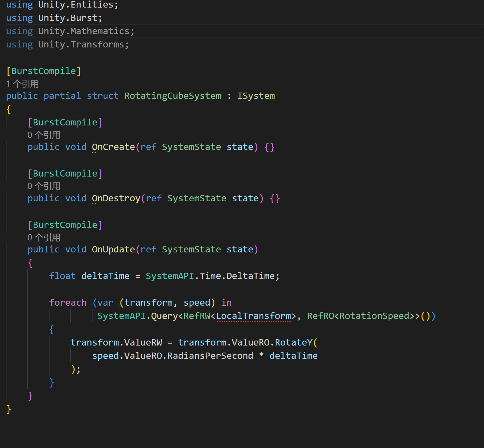
Task: Click 'DeltaTime' property after Time
Action: [x=250, y=276]
